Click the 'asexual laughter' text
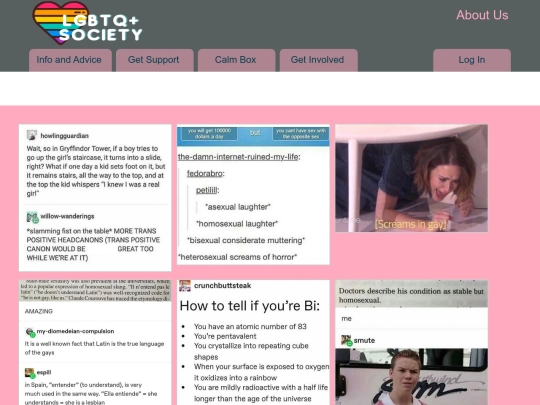The height and width of the screenshot is (405, 540). pyautogui.click(x=238, y=207)
